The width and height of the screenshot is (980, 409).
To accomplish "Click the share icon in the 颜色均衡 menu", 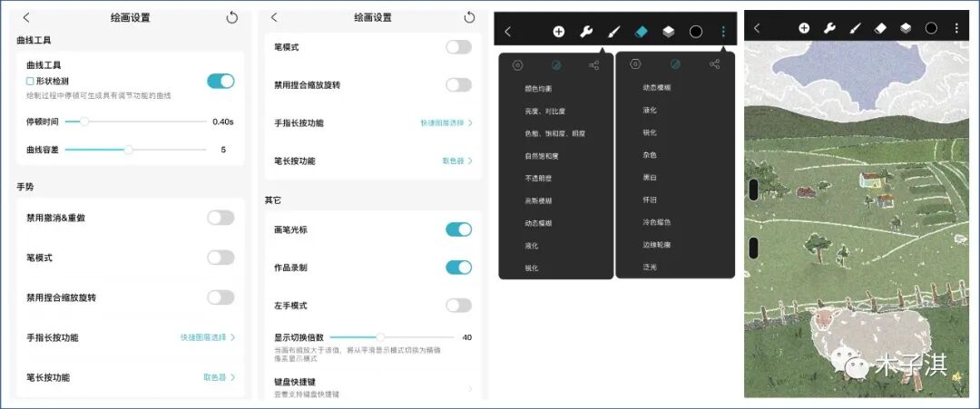I will point(593,65).
